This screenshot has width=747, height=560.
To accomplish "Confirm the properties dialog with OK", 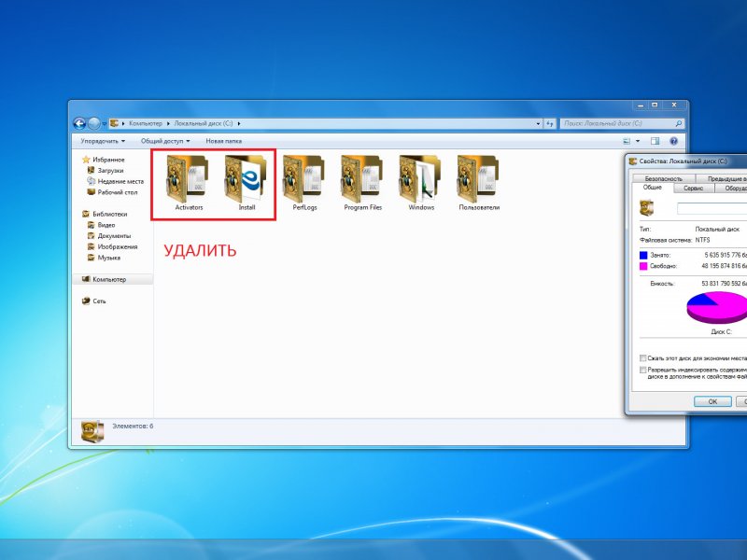I will (712, 401).
